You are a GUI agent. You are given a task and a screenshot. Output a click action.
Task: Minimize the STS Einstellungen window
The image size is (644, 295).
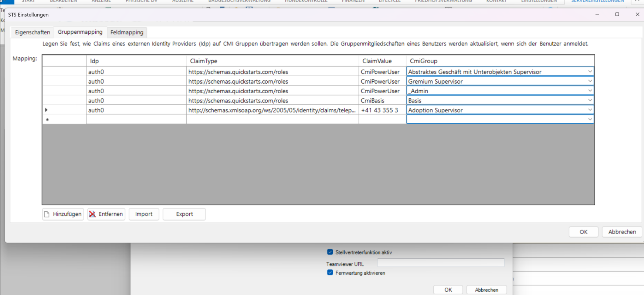(597, 14)
